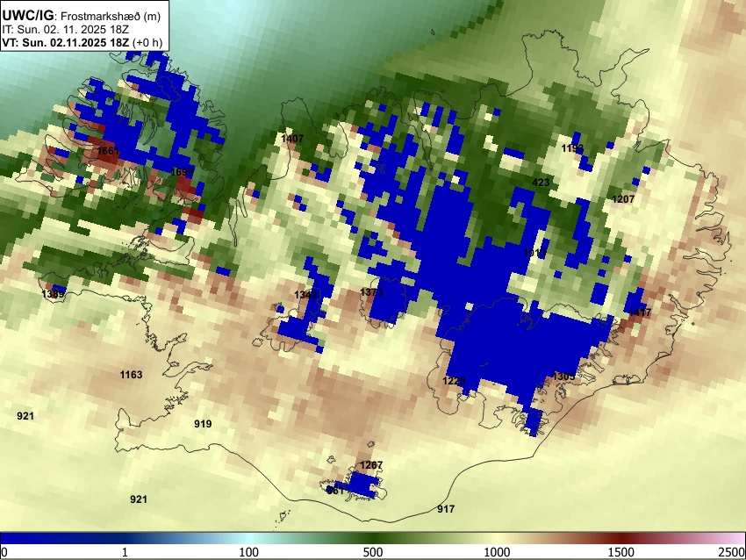Click the 'VT: Sun. 02.11.2025 18Z (+0 h)' line
746x560 pixels.
82,42
